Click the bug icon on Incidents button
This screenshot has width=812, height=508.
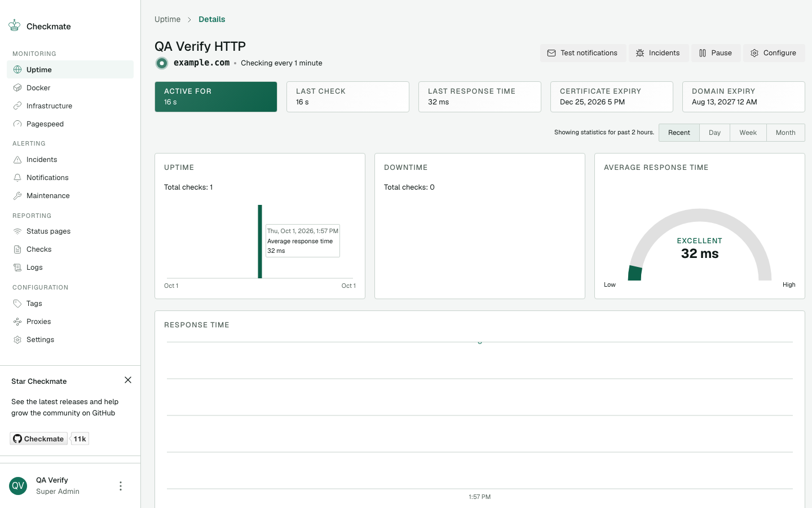tap(640, 53)
